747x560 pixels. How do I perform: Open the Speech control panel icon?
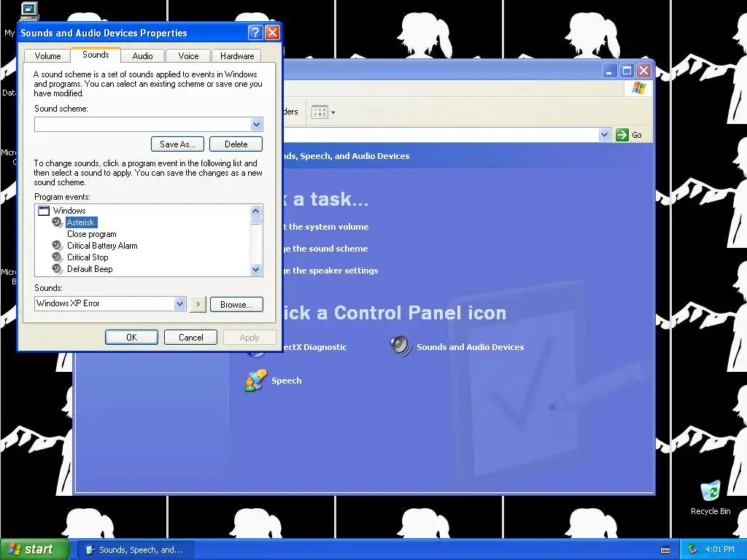pos(256,381)
